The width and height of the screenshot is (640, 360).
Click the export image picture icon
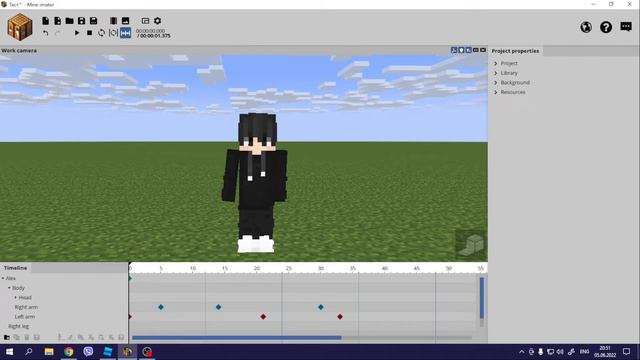125,21
